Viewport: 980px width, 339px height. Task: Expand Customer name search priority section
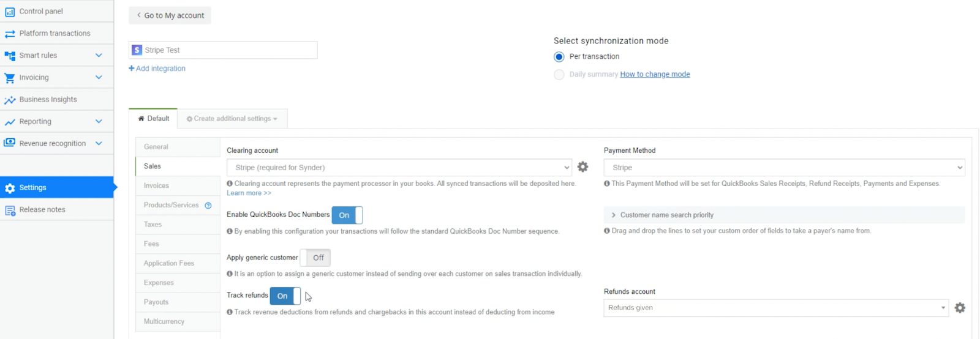[784, 215]
